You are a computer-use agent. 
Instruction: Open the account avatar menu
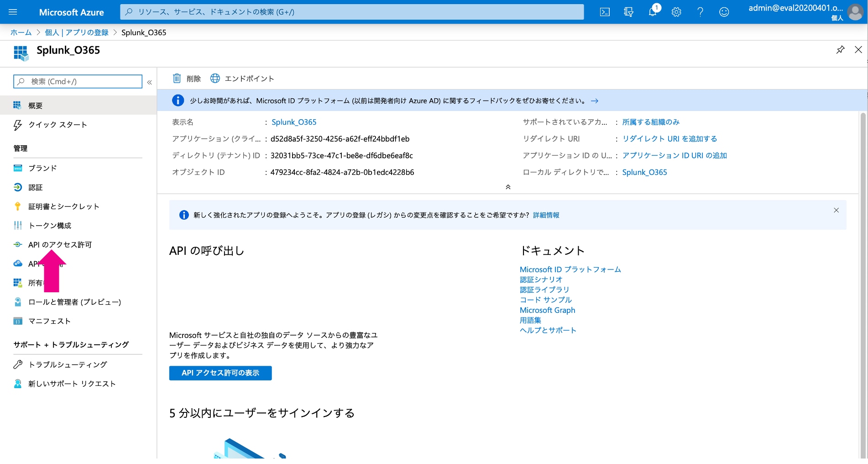[855, 12]
